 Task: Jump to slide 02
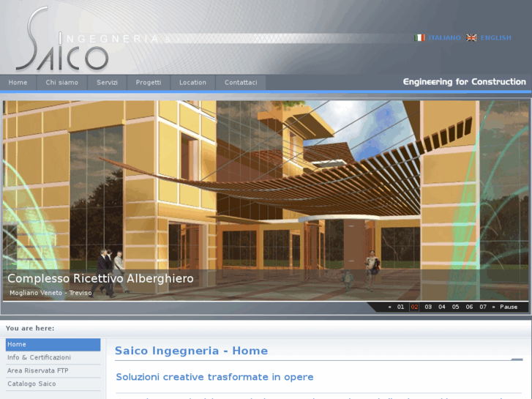coord(414,307)
